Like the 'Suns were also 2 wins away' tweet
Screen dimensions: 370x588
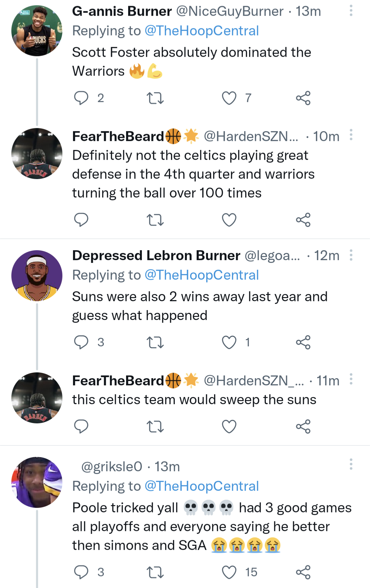point(229,342)
